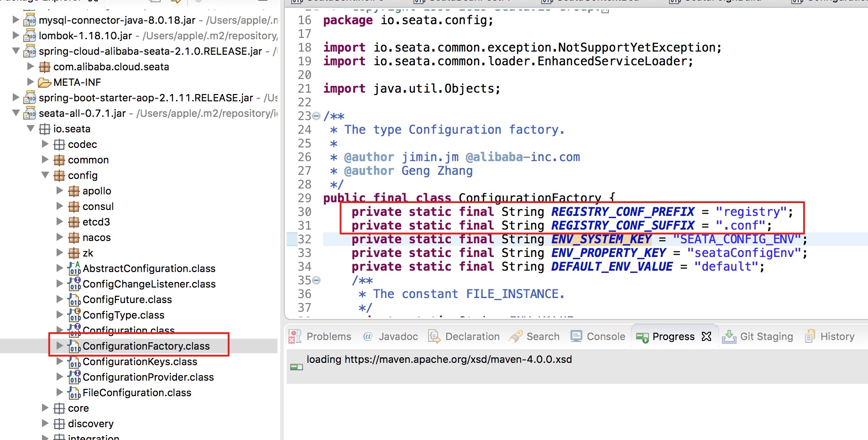Expand the nacos package

60,237
